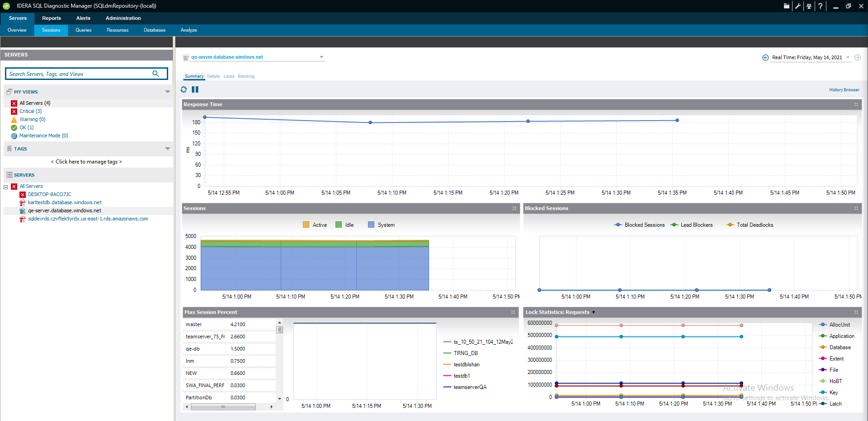Maximize the Response Time chart panel
The height and width of the screenshot is (421, 868).
click(x=856, y=104)
